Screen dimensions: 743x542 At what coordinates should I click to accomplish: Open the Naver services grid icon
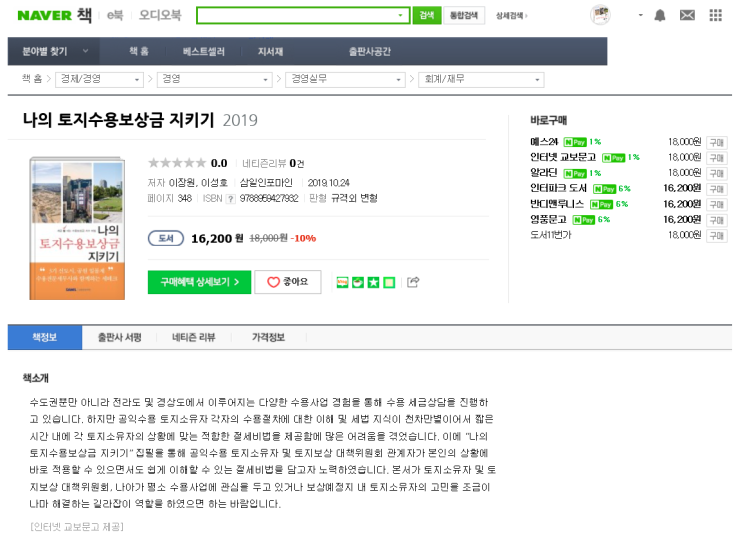click(716, 15)
